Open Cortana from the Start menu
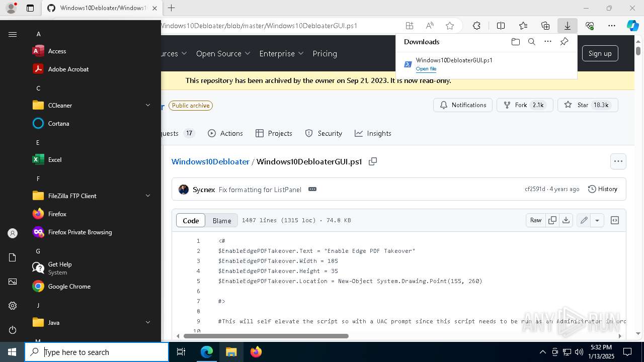644x362 pixels. click(93, 124)
